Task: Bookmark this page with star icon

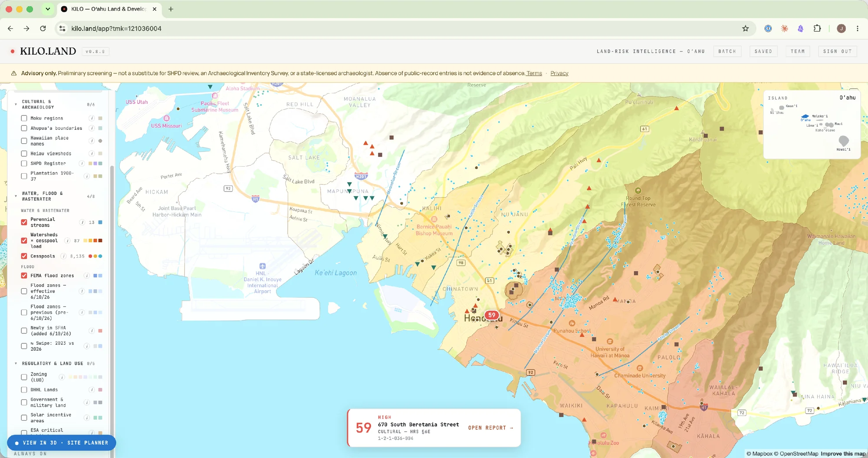Action: point(745,29)
